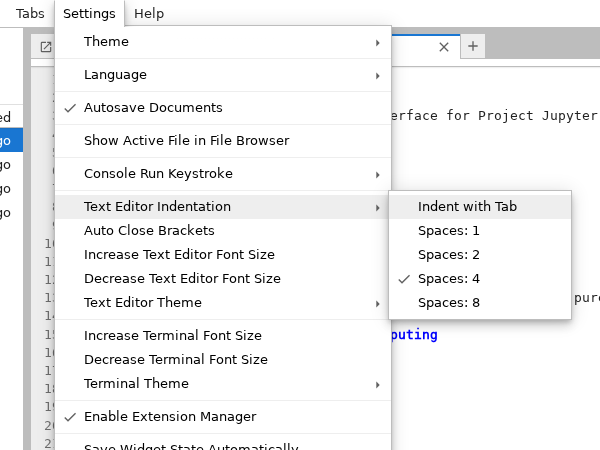
Task: Toggle Show Active File in File Browser
Action: pos(223,140)
